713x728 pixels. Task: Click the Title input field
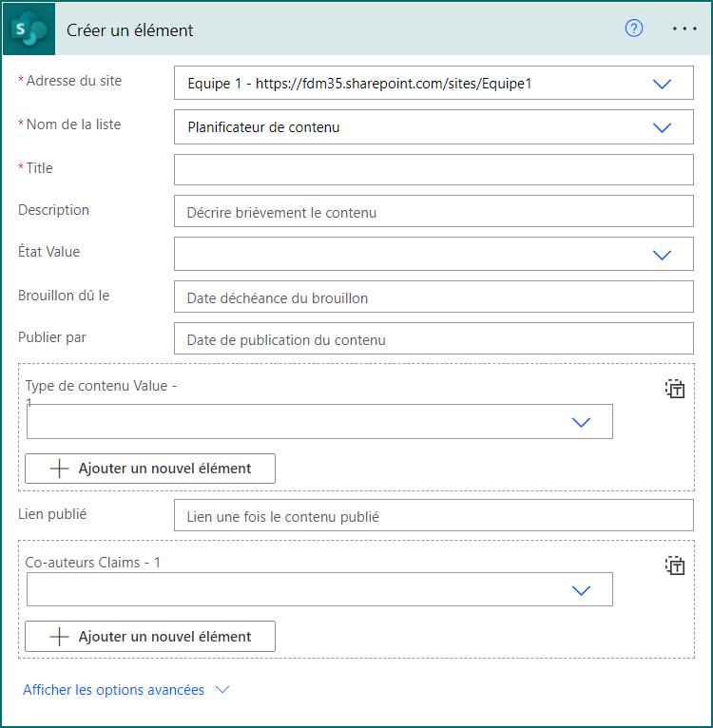point(434,170)
